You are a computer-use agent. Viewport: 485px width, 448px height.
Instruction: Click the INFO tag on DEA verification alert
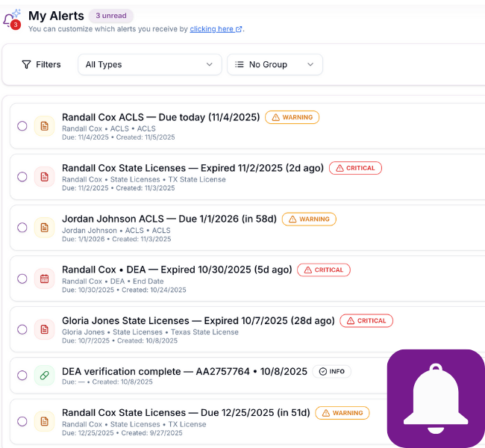tap(331, 371)
